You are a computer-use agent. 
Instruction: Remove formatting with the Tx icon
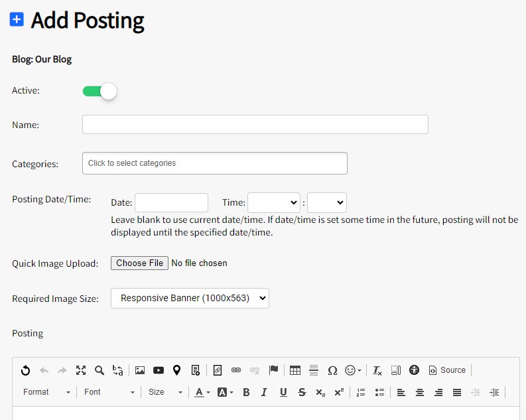pos(377,370)
